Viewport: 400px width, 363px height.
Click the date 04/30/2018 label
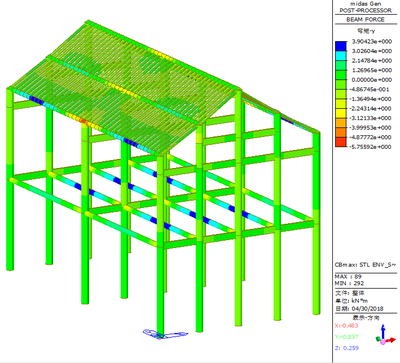[x=367, y=309]
